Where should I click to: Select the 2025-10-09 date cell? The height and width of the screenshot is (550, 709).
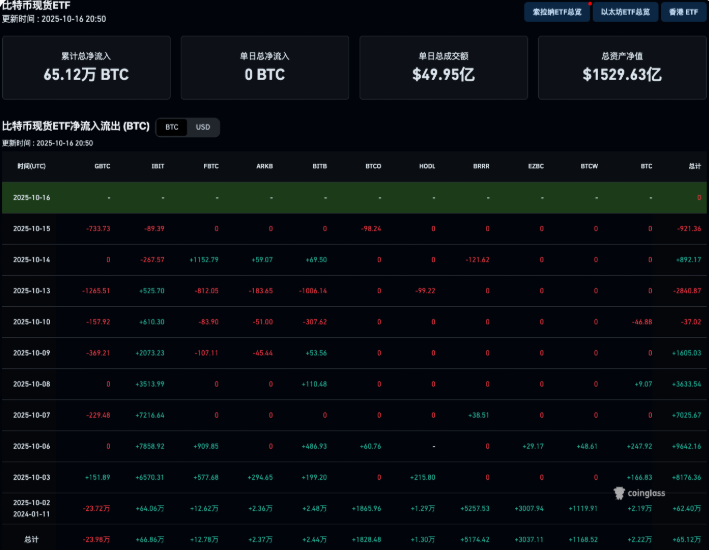[32, 353]
